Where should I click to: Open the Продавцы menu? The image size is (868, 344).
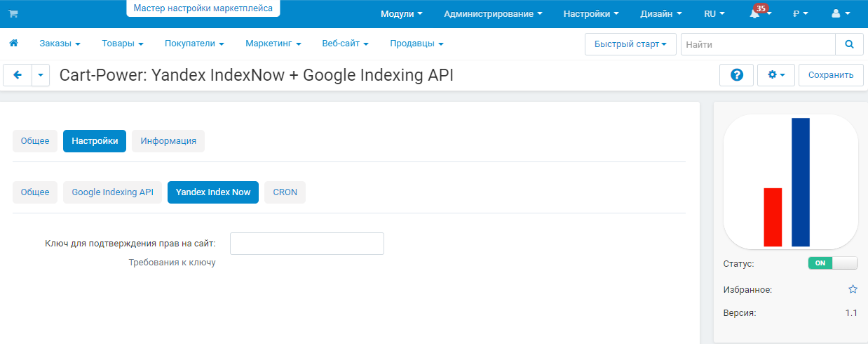coord(416,44)
